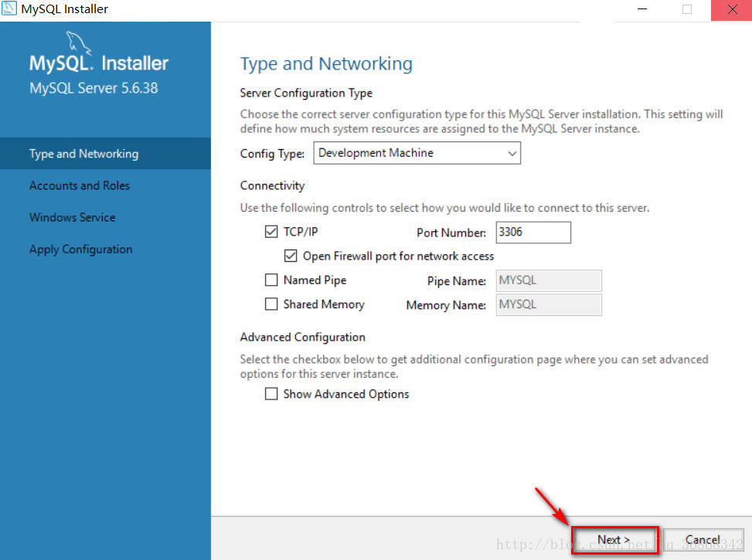The image size is (752, 560).
Task: Click the Connectivity section label
Action: (272, 185)
